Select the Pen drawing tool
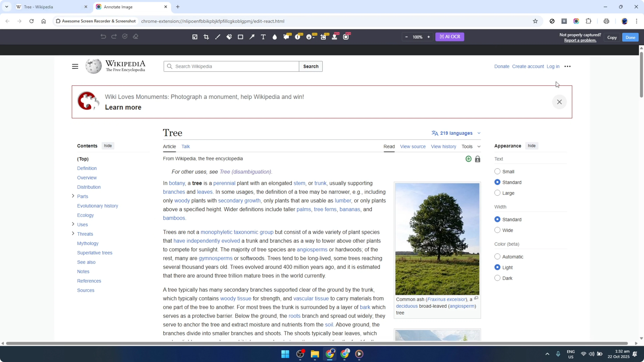 [x=218, y=37]
